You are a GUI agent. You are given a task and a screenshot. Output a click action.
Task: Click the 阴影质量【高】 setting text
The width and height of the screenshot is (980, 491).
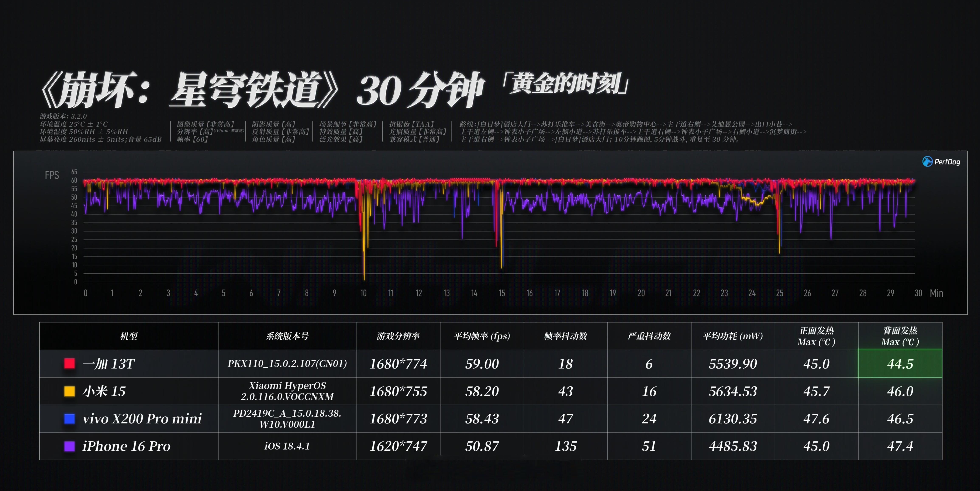pyautogui.click(x=274, y=124)
